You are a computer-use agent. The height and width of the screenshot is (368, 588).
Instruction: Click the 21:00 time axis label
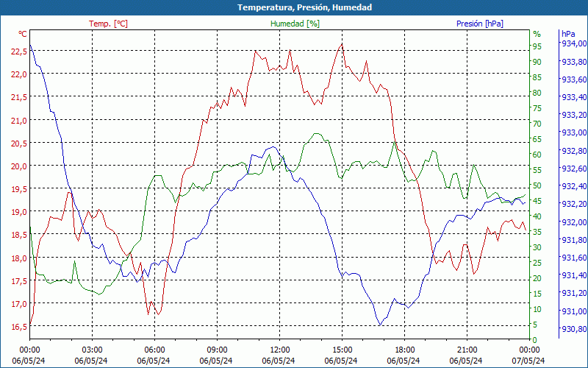click(x=467, y=350)
